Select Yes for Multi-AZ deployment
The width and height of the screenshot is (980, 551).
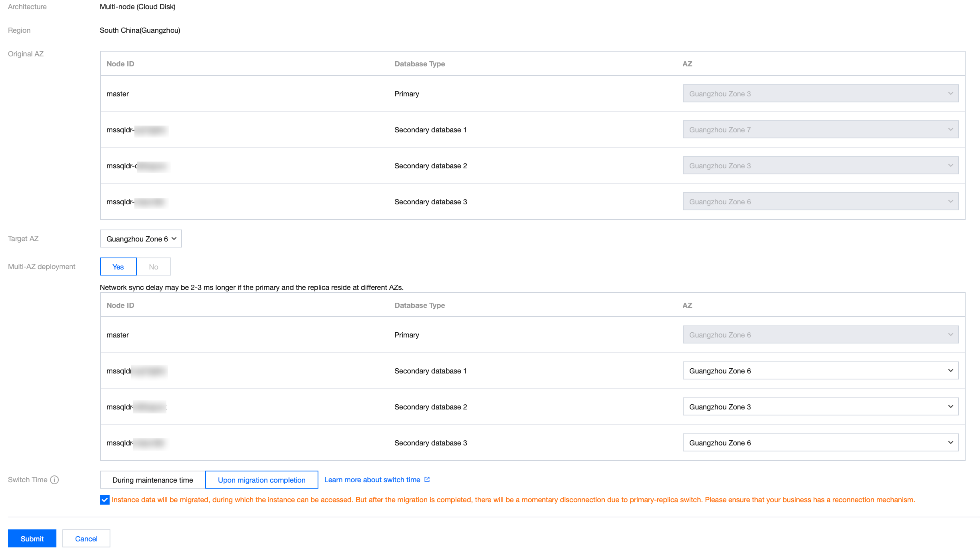click(118, 267)
